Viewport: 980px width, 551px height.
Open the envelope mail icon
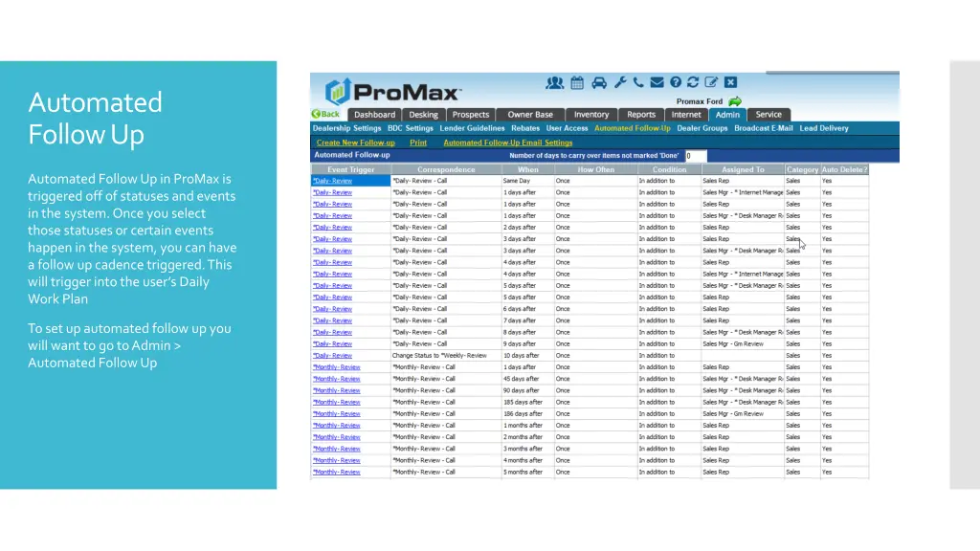tap(657, 82)
